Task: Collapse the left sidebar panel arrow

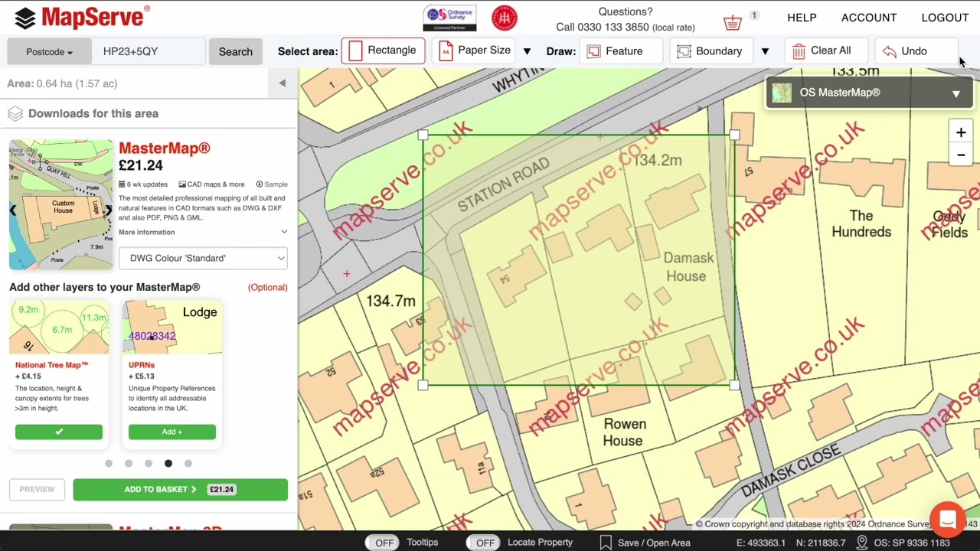Action: pyautogui.click(x=282, y=83)
